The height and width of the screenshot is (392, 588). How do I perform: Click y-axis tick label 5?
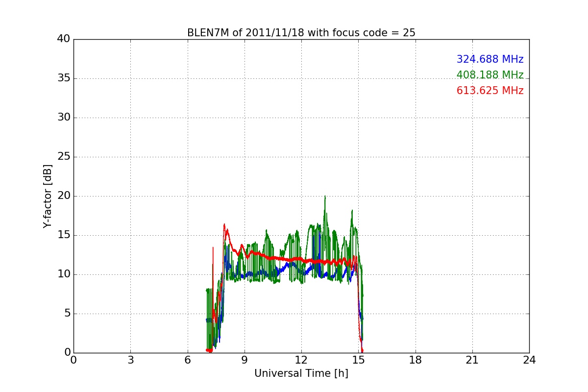point(67,313)
